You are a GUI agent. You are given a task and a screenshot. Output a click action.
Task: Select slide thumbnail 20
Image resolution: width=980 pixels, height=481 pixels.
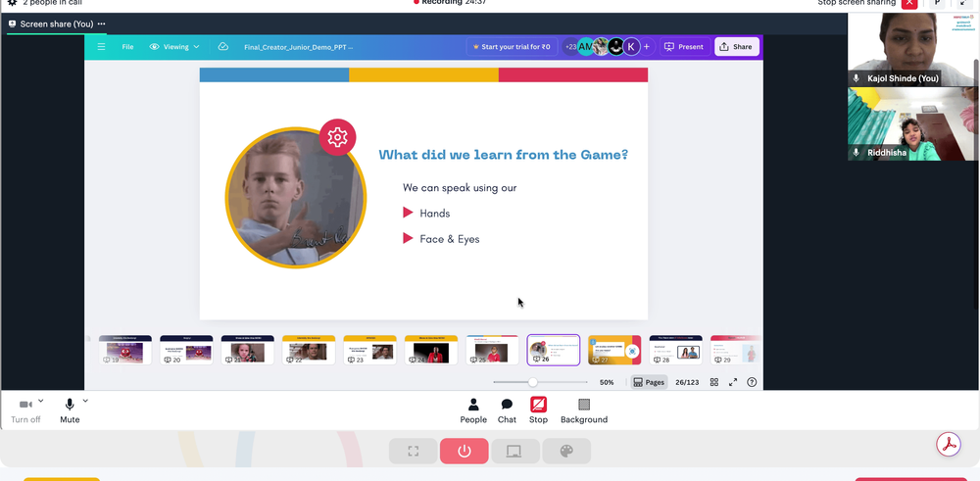pyautogui.click(x=186, y=350)
